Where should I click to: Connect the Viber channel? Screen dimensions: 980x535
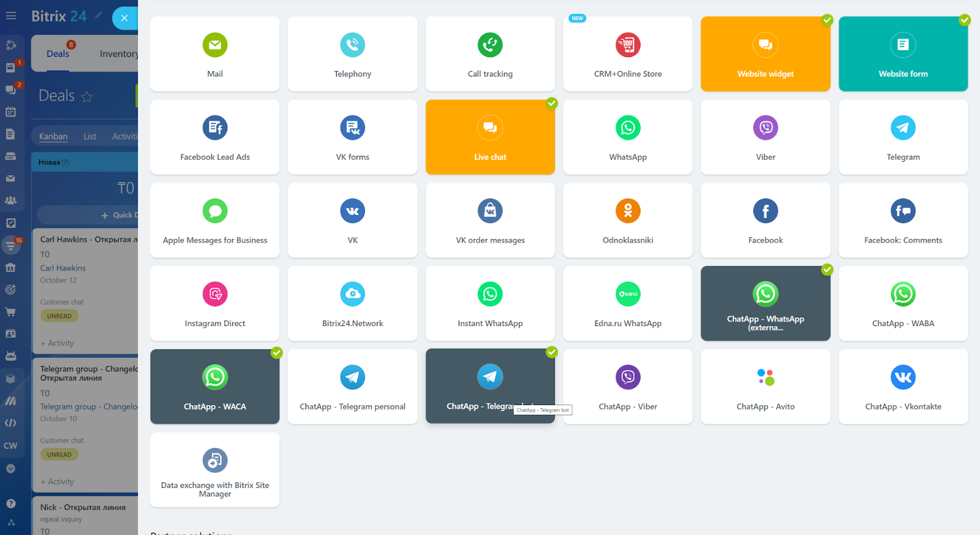[x=766, y=137]
